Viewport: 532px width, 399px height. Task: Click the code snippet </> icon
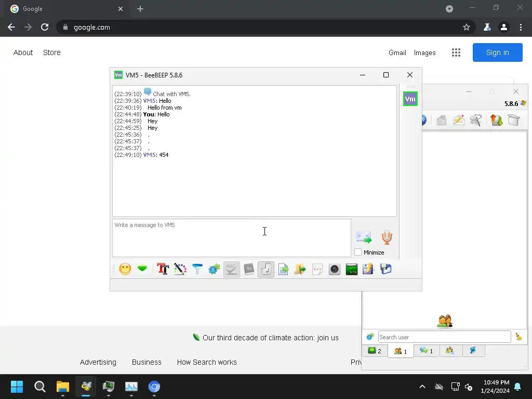317,269
